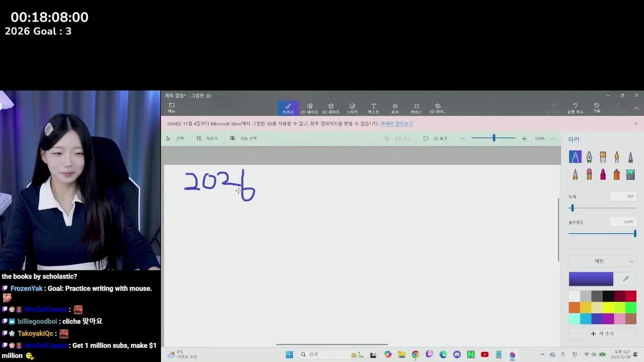Viewport: 644px width, 362px height.
Task: Select the Spray can tool
Action: [617, 174]
